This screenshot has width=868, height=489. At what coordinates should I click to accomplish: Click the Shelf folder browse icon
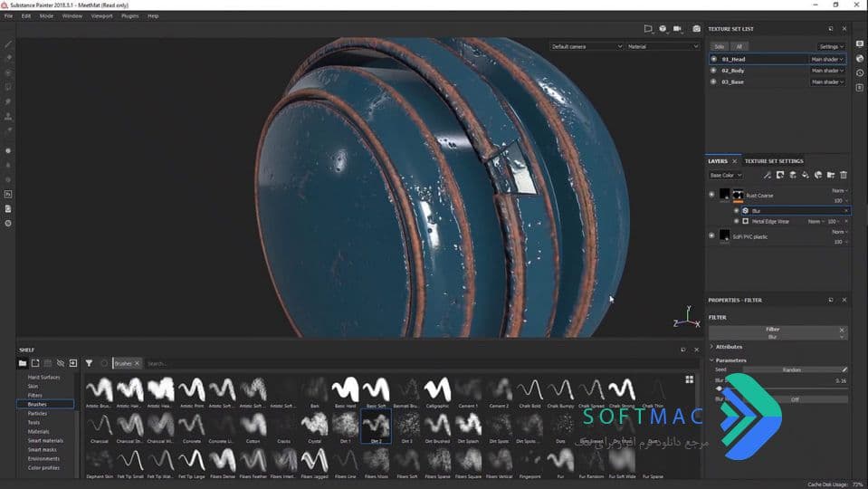(23, 363)
